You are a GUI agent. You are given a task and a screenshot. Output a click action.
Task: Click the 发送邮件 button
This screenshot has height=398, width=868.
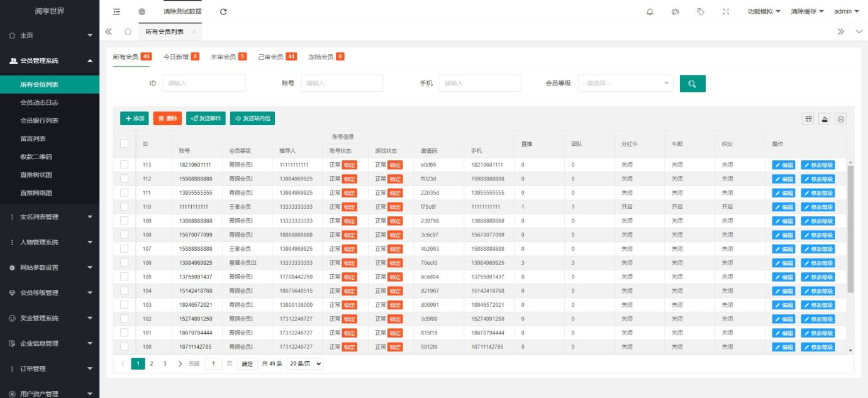(x=206, y=118)
